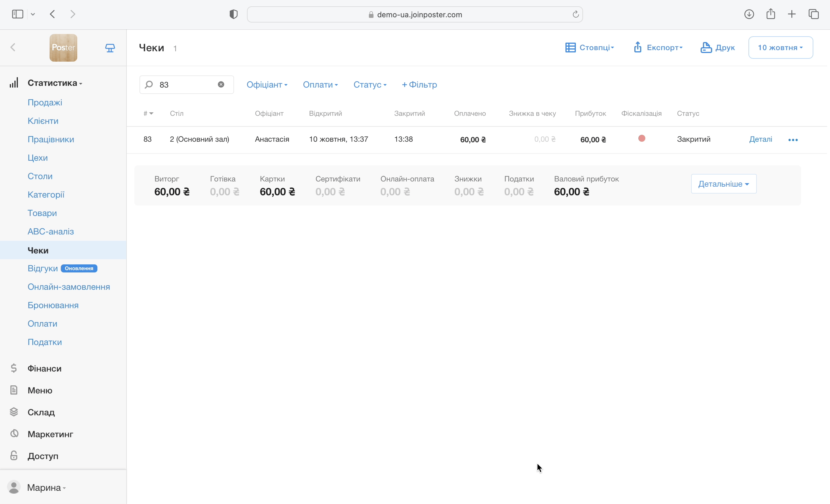Open the Склад section via the layers icon
This screenshot has width=830, height=504.
click(x=14, y=412)
